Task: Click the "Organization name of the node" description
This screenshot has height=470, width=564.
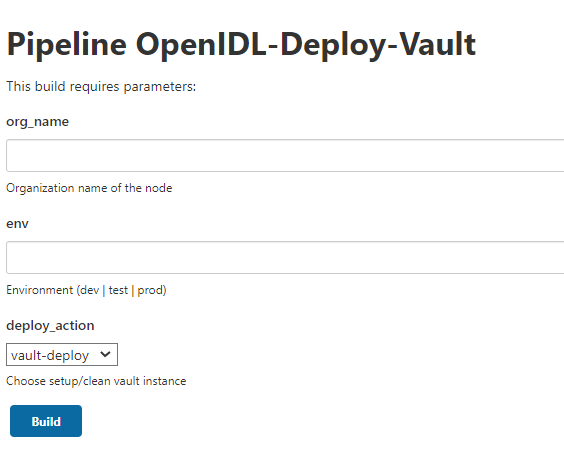Action: 89,188
